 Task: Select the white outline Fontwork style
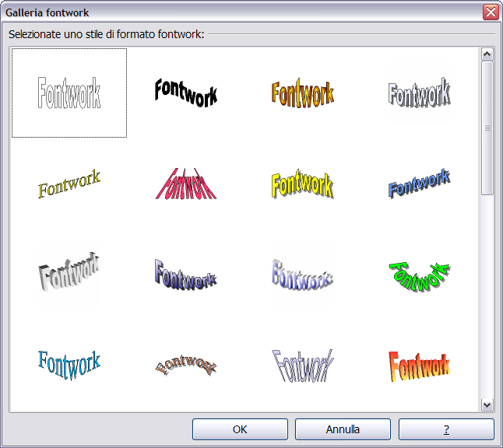click(x=69, y=93)
